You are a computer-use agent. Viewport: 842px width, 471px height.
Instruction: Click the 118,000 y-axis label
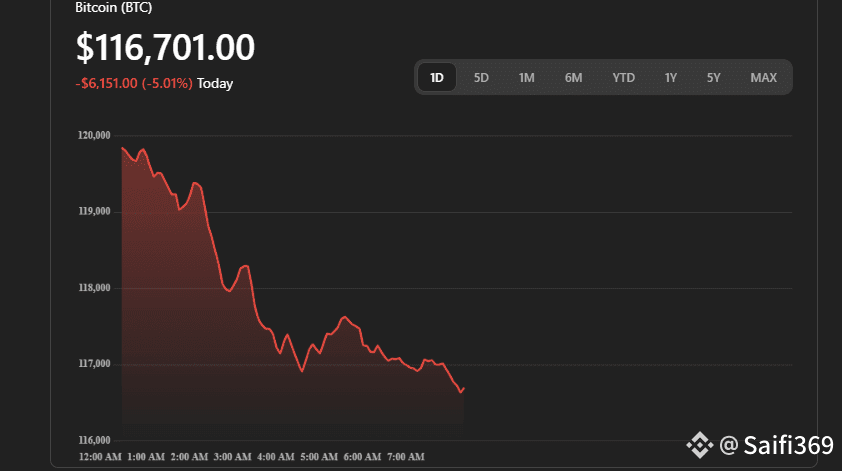pyautogui.click(x=94, y=288)
